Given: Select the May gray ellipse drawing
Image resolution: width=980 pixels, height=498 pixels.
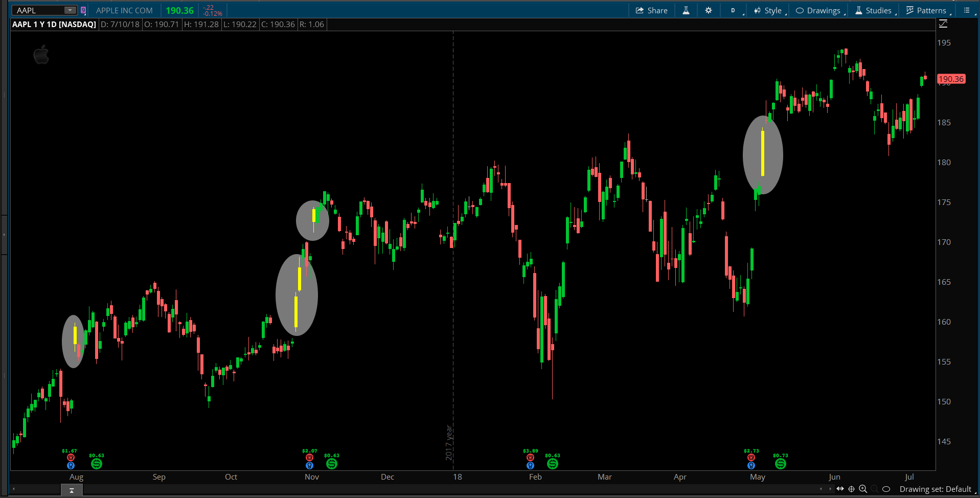Looking at the screenshot, I should click(x=763, y=155).
